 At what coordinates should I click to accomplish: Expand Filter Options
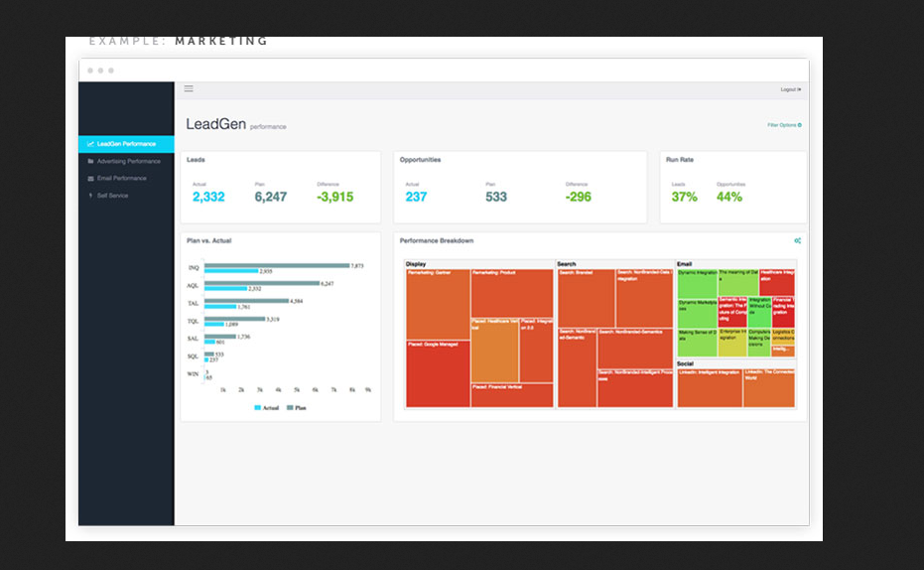point(784,125)
